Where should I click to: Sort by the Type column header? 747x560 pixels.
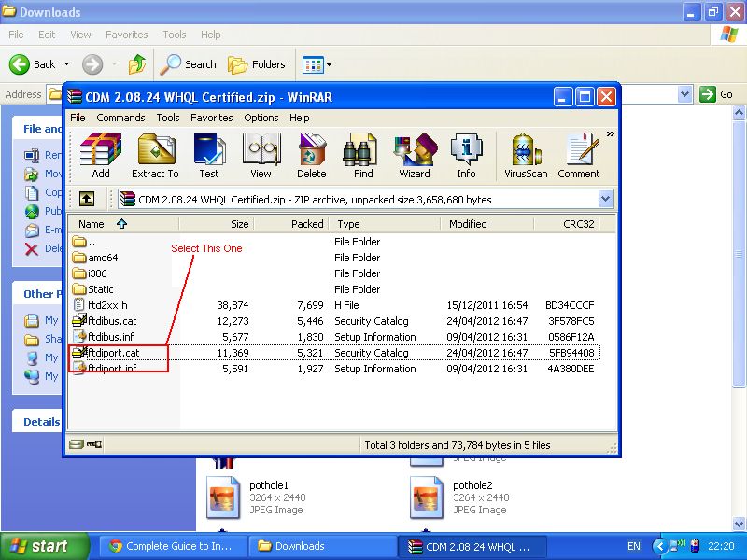[x=385, y=224]
